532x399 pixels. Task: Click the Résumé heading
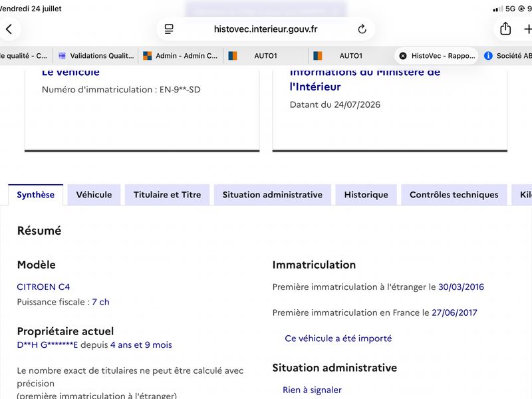39,231
